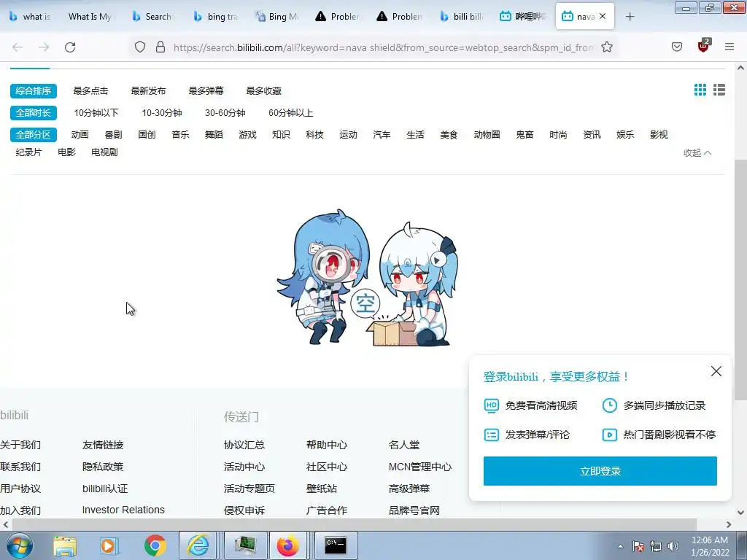Open Internet Explorer from taskbar
This screenshot has width=747, height=560.
[198, 545]
